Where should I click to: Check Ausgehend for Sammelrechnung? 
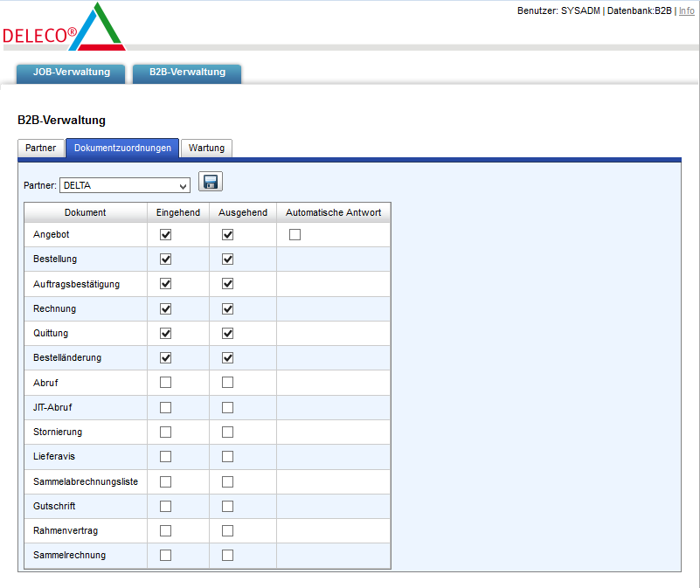228,555
